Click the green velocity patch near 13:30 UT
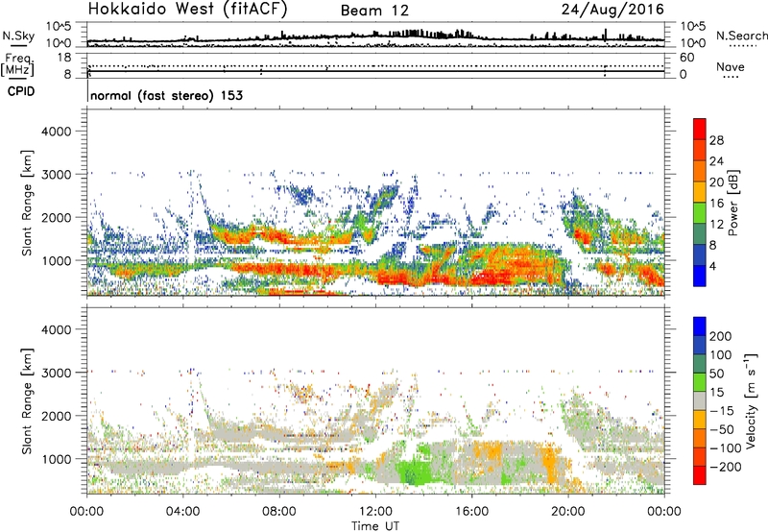The image size is (768, 532). coord(414,472)
